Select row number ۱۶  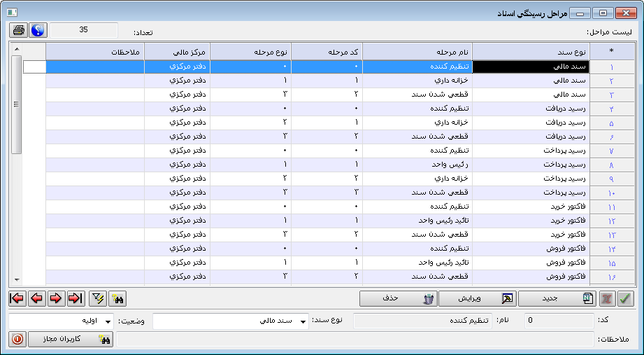tap(612, 277)
